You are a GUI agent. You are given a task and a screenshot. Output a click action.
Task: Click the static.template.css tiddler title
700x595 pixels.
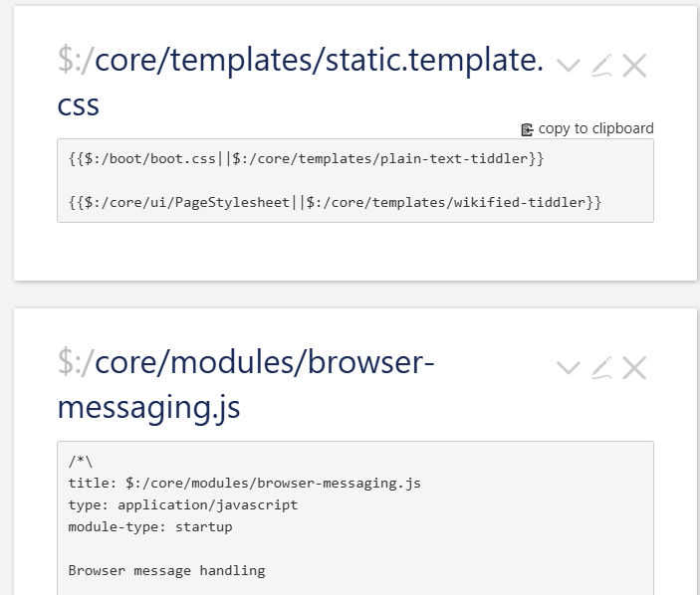(x=319, y=62)
